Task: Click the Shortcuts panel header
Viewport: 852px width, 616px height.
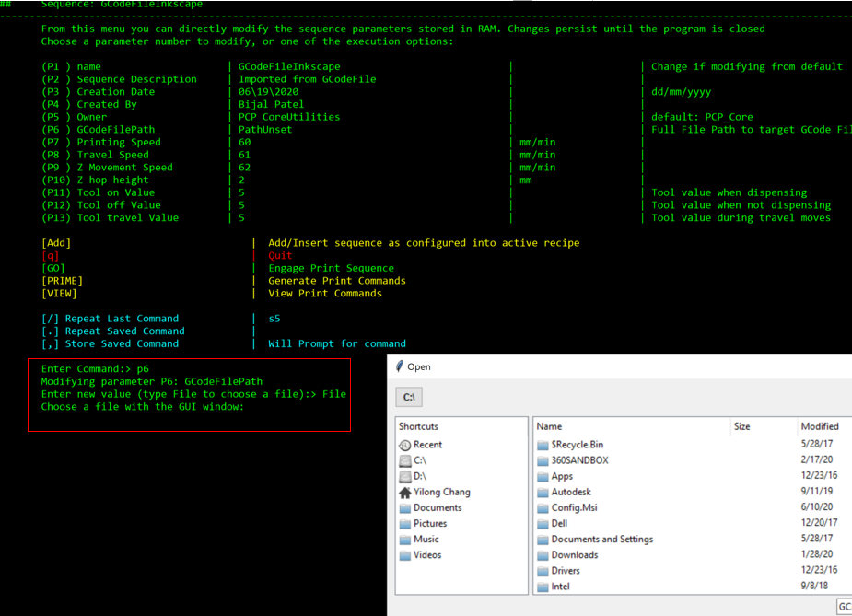Action: 418,426
